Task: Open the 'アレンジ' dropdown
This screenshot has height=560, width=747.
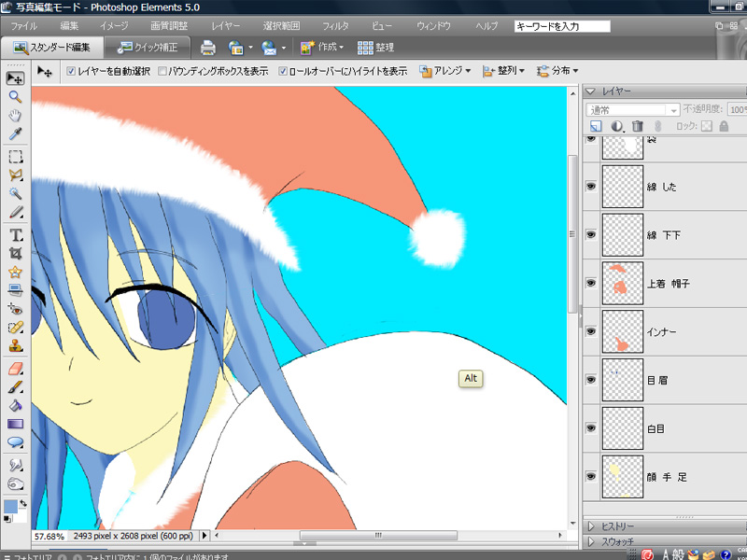Action: [445, 71]
